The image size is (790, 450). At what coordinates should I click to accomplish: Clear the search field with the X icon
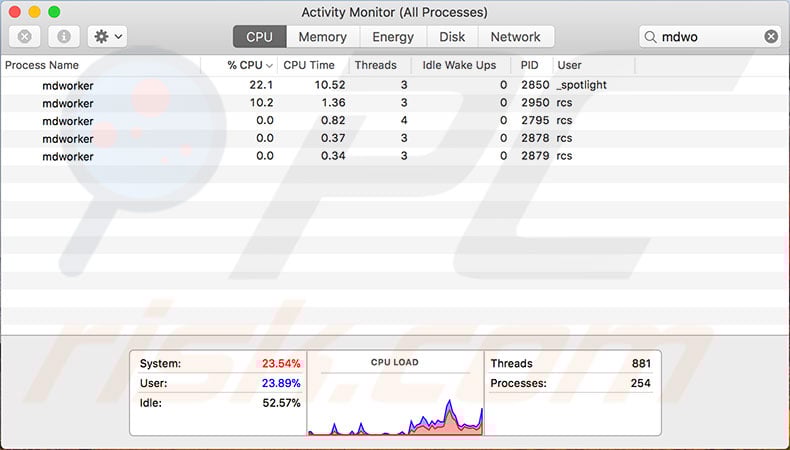coord(771,37)
